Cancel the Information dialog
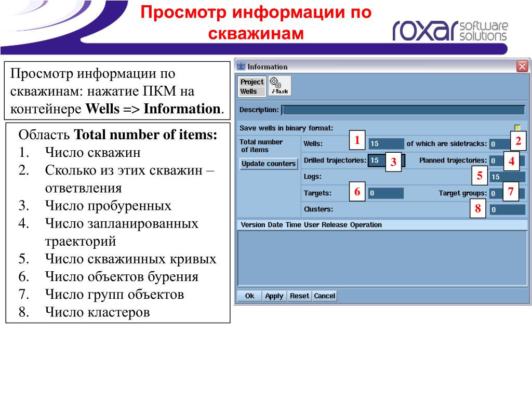The width and height of the screenshot is (532, 399). click(324, 296)
